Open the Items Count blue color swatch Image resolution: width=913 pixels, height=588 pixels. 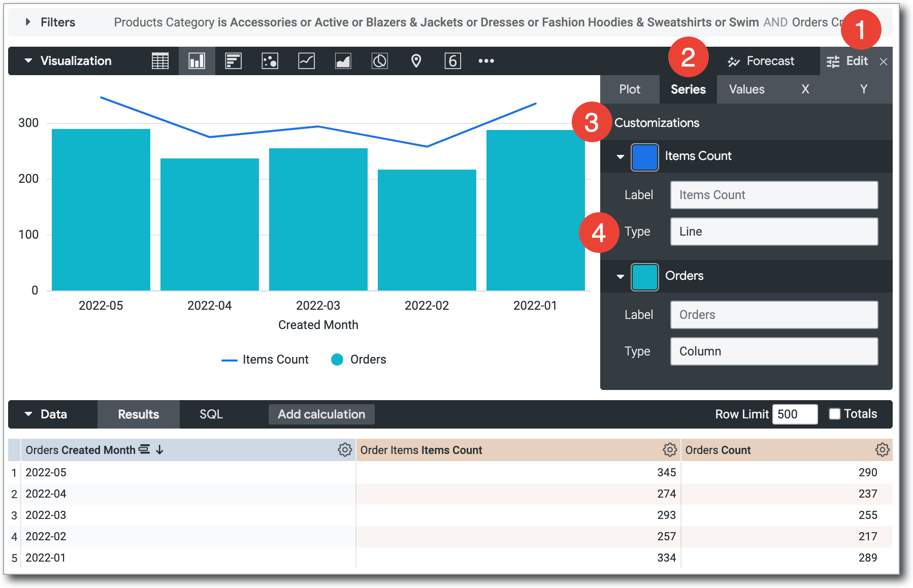pyautogui.click(x=644, y=157)
